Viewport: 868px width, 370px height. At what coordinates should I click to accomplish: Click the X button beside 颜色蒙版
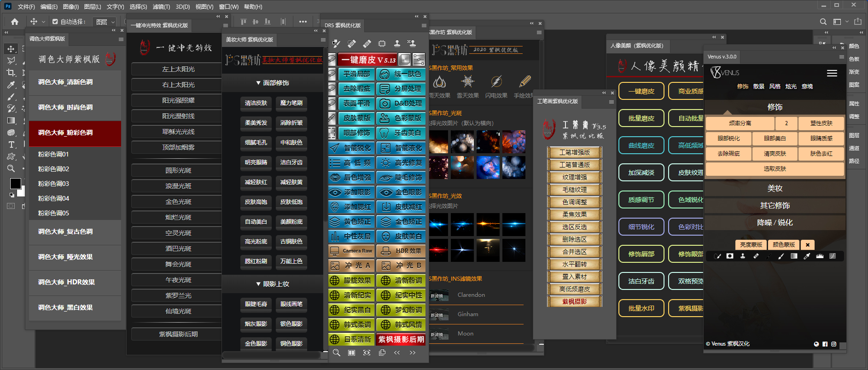[807, 245]
